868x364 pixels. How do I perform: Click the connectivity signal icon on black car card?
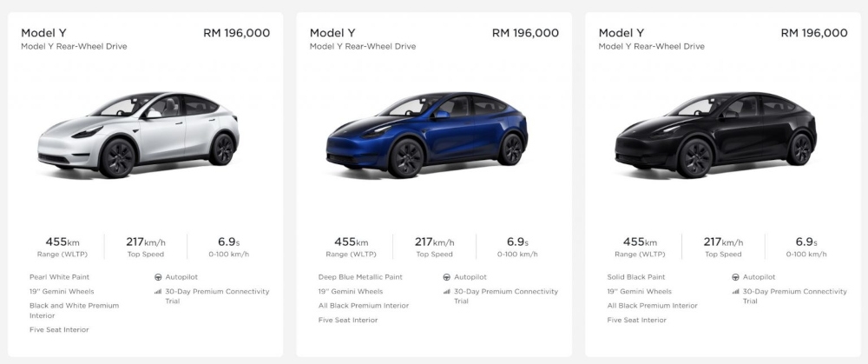(x=735, y=292)
